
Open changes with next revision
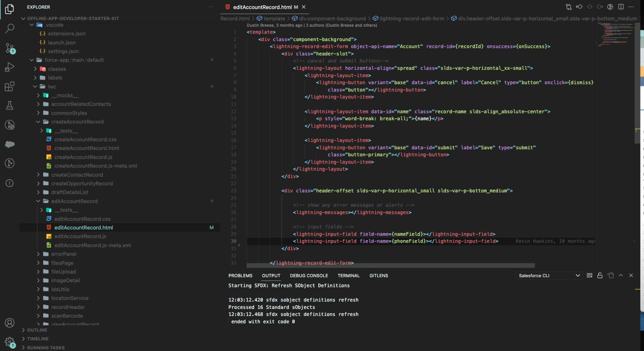point(600,7)
